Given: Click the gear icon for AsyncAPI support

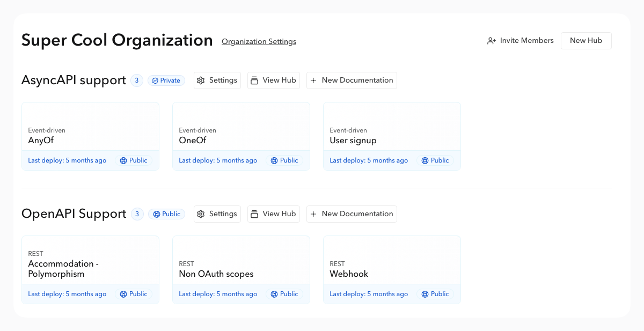Looking at the screenshot, I should pyautogui.click(x=201, y=80).
